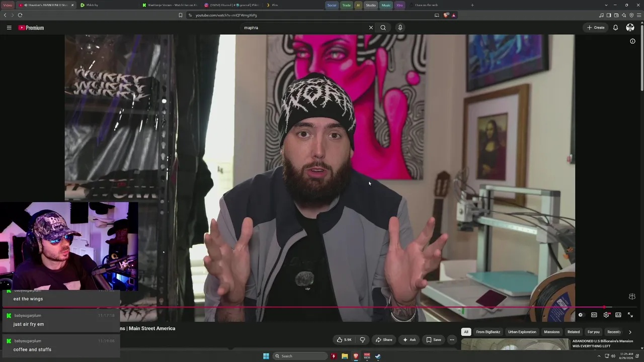Viewport: 644px width, 362px height.
Task: Select the From BigBankz chip
Action: [x=488, y=332]
